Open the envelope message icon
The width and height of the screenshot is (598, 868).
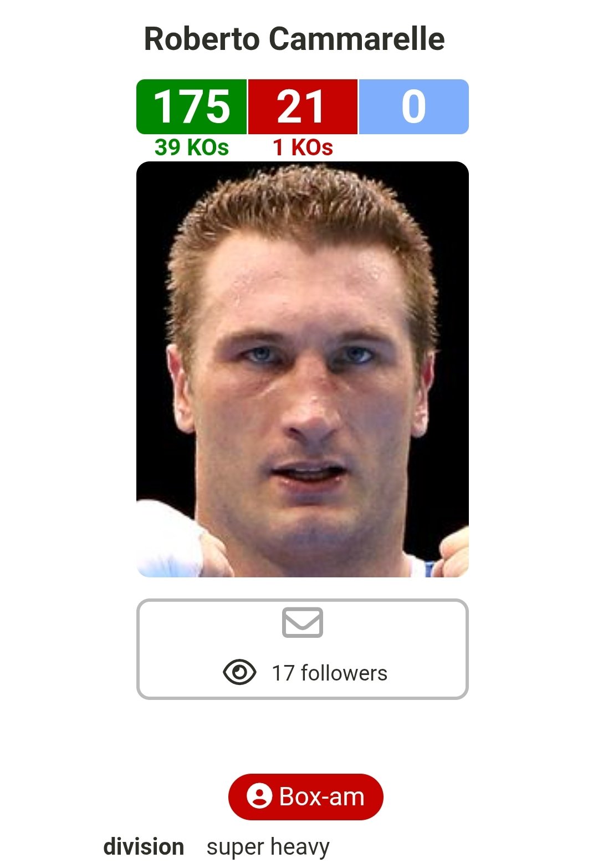302,622
